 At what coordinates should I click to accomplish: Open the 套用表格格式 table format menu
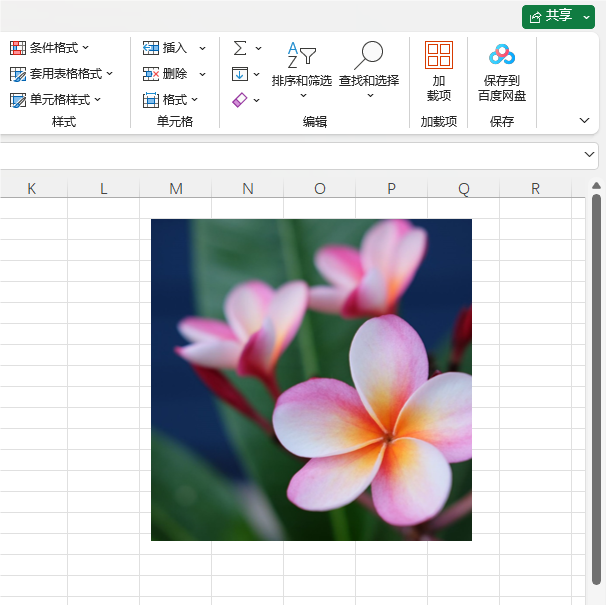click(61, 74)
